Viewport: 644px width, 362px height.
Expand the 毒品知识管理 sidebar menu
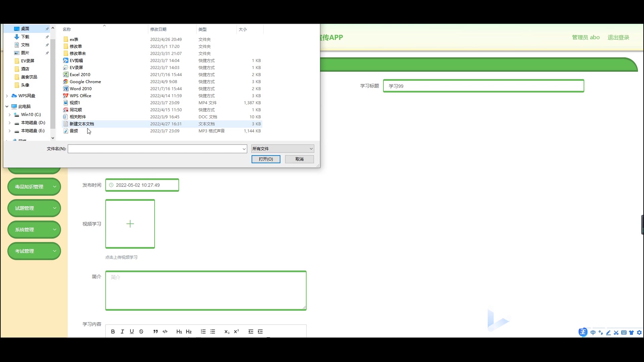34,187
